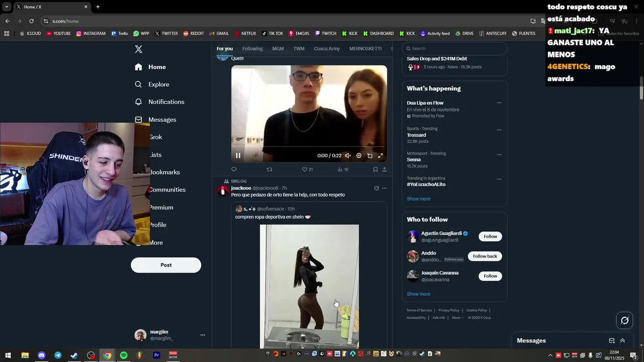The height and width of the screenshot is (362, 644).
Task: View the video post's 1K analytics
Action: tap(343, 169)
